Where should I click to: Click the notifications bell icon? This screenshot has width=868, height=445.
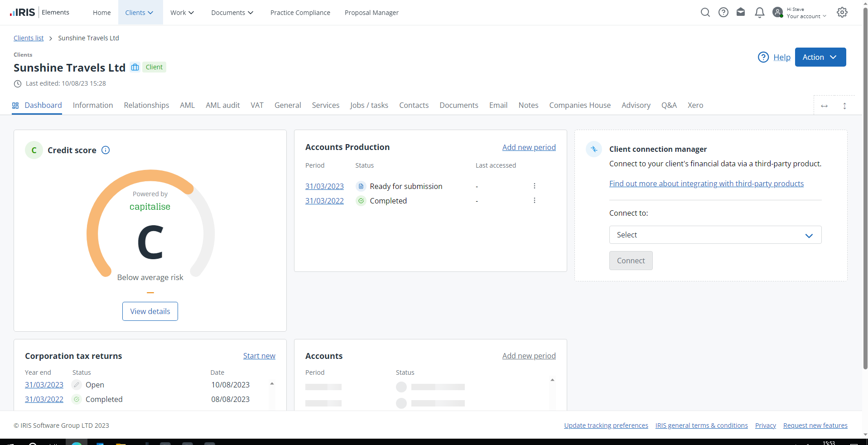pyautogui.click(x=760, y=13)
